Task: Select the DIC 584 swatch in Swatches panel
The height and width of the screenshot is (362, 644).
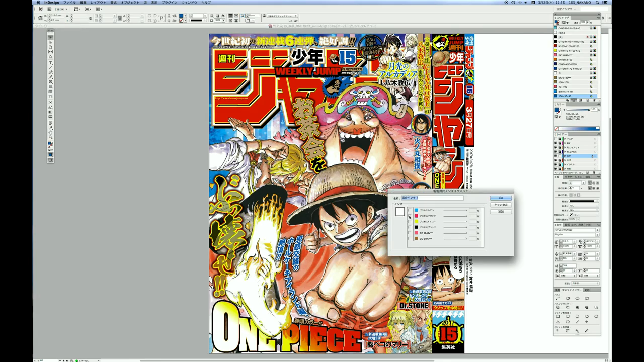Action: (577, 55)
